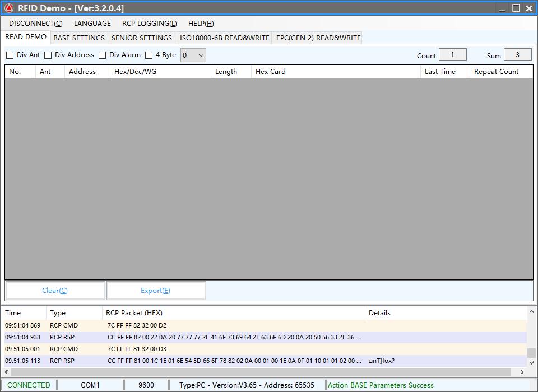Open the ISO18000-6B READ&WRITE tab
The image size is (538, 392).
pos(224,38)
